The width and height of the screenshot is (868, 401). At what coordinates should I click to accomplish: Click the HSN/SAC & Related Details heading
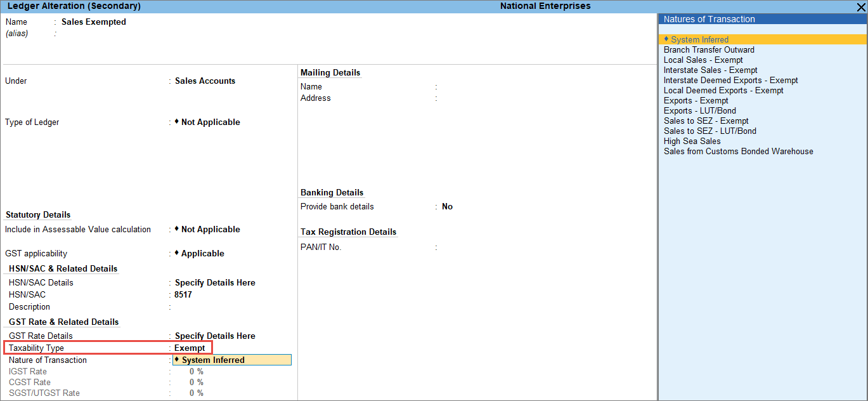[x=63, y=268]
